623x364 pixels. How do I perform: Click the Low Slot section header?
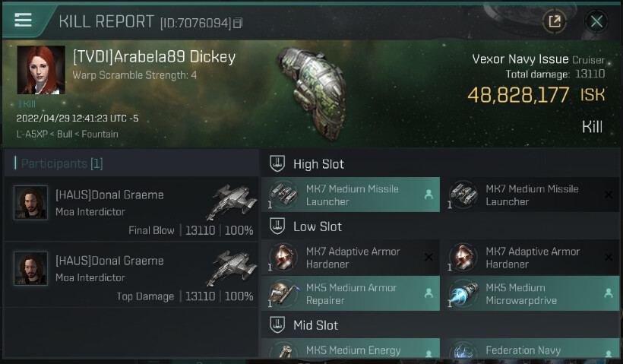coord(317,226)
